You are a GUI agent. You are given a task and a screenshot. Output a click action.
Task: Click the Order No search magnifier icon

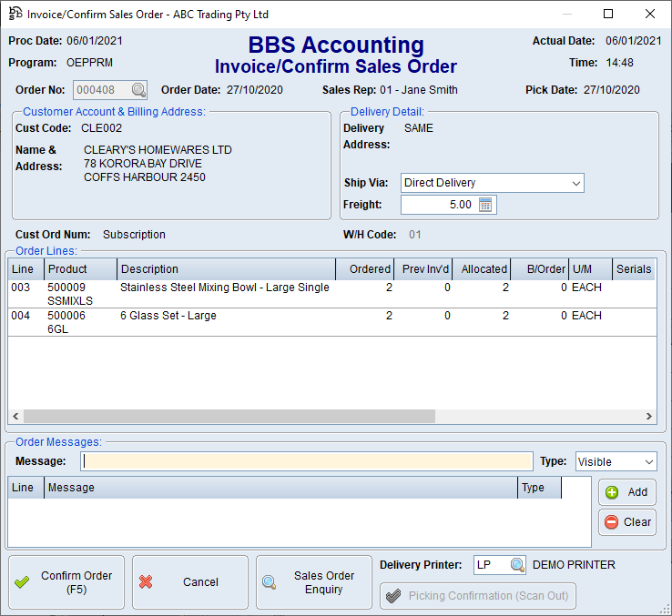137,90
